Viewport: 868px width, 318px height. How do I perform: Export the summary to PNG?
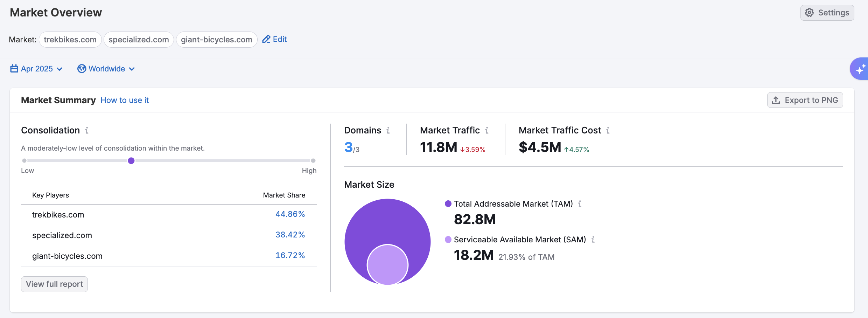(805, 100)
